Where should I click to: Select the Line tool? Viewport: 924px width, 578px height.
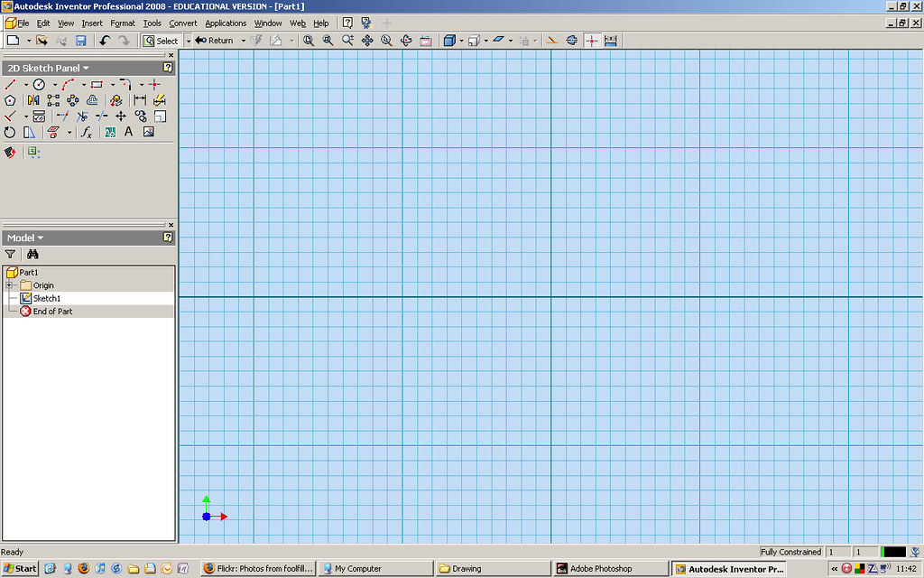[x=11, y=84]
